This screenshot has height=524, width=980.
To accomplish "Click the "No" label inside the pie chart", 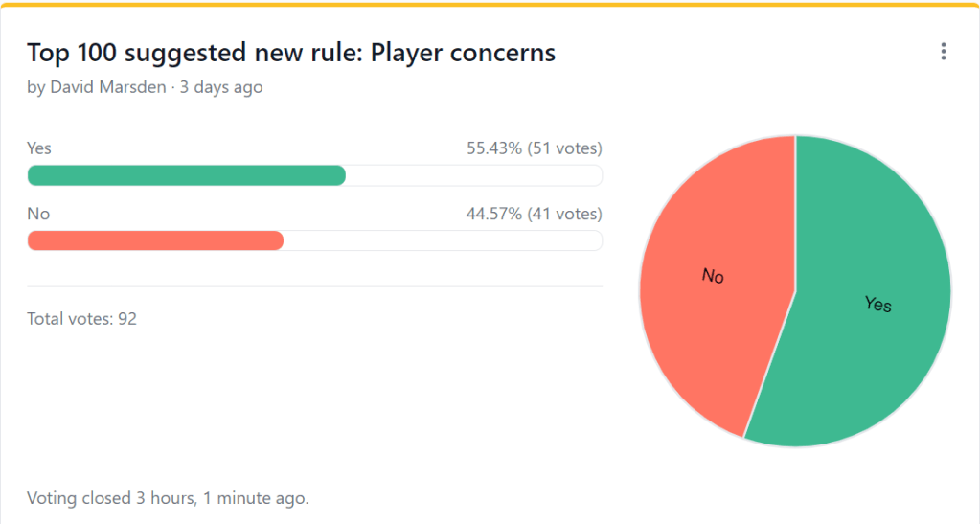I will pos(713,276).
